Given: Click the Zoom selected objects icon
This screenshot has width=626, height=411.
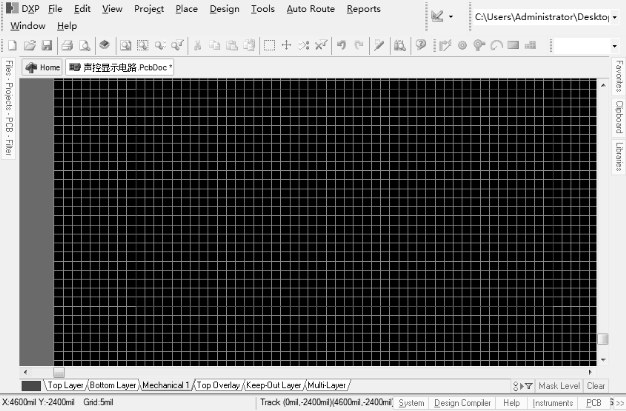Looking at the screenshot, I should click(160, 45).
